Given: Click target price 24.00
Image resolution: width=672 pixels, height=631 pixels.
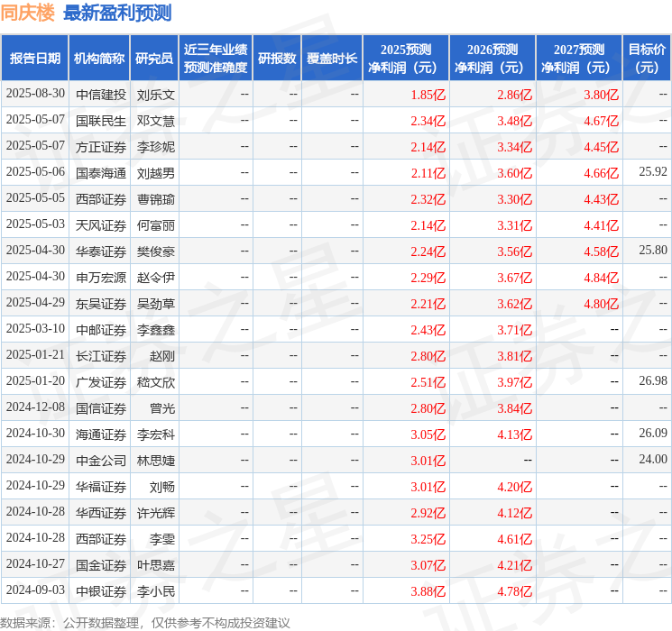Looking at the screenshot, I should point(653,459).
